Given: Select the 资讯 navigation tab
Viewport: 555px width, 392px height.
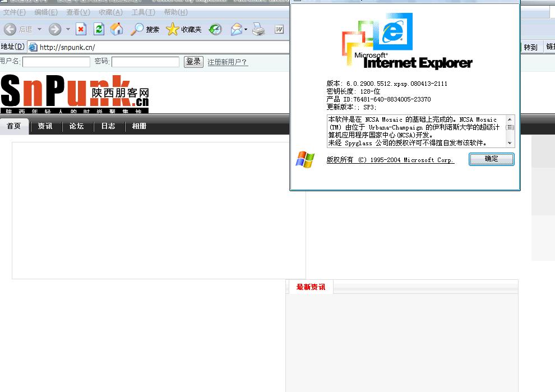Looking at the screenshot, I should click(x=45, y=126).
